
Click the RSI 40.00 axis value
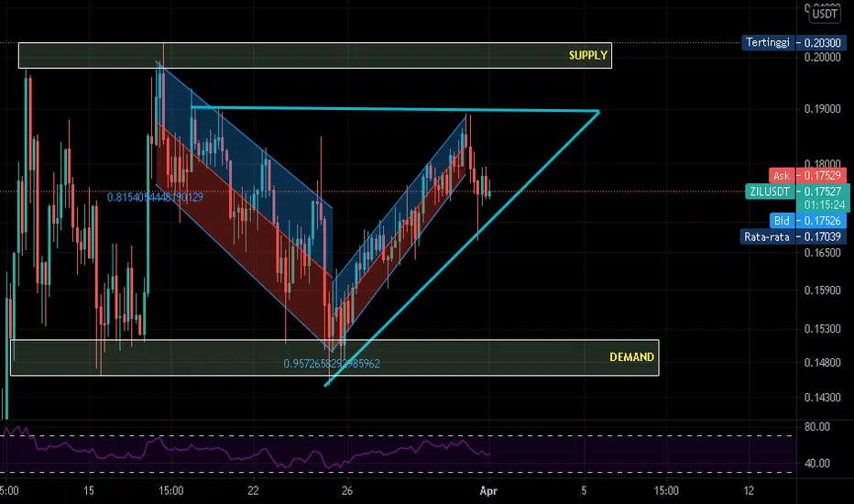tap(817, 463)
